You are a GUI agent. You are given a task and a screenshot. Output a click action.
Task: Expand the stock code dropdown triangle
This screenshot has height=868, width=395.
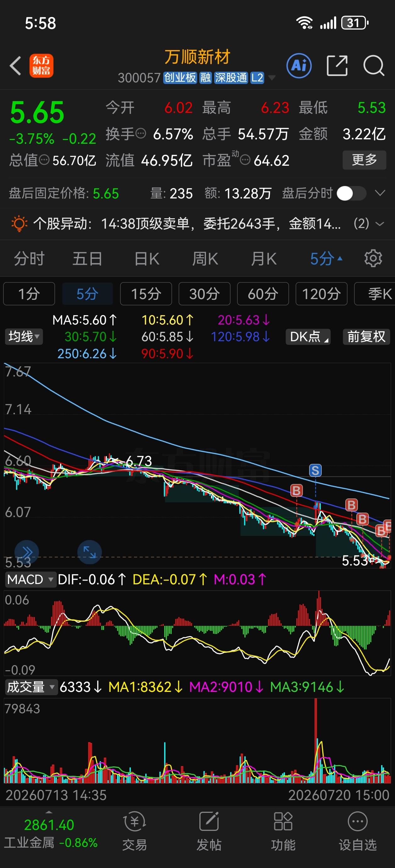coord(271,78)
